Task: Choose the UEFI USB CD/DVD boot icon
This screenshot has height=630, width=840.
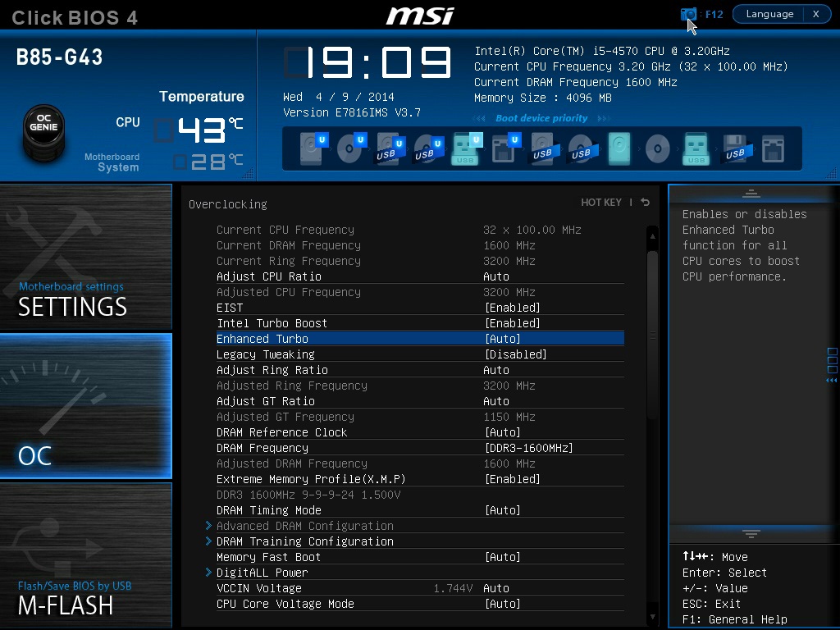Action: 428,148
